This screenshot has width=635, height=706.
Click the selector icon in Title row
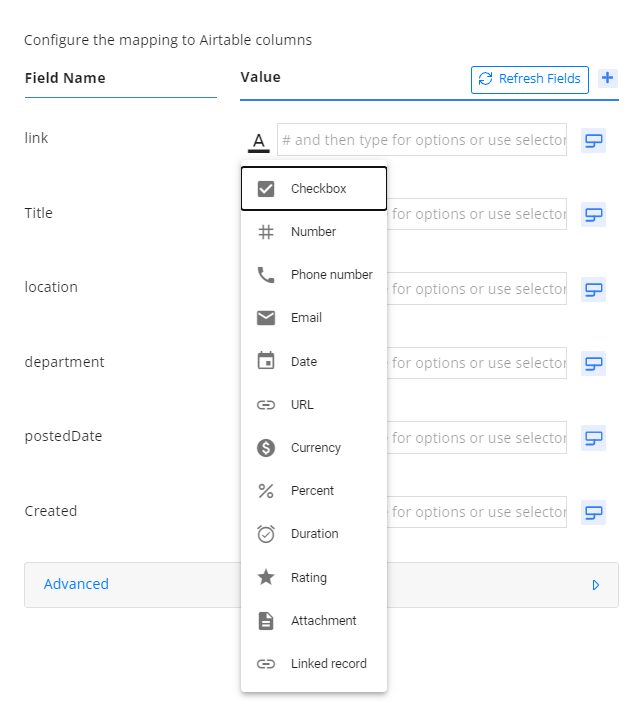click(x=593, y=214)
